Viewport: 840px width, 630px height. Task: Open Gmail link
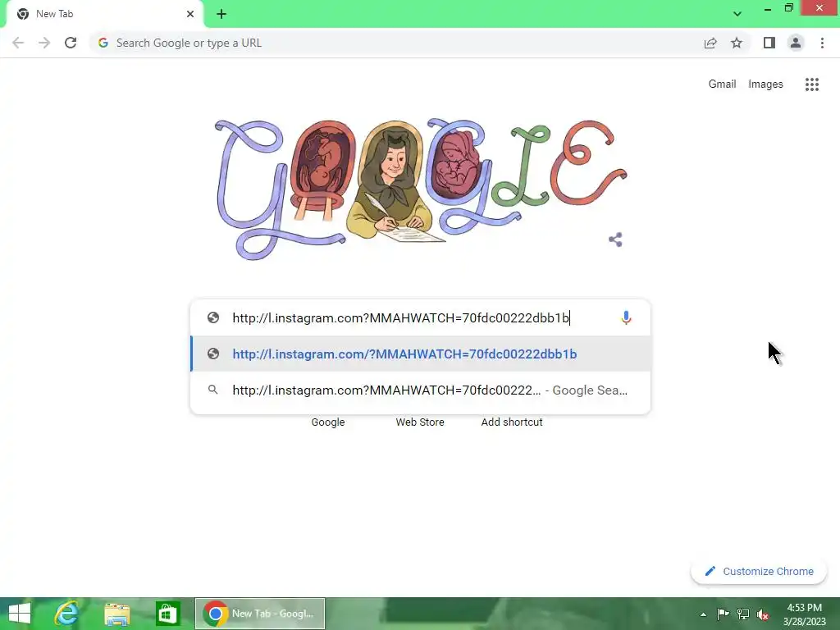coord(722,84)
